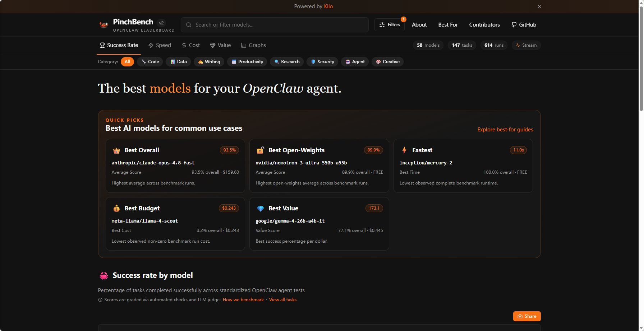Filter by Research category
Image resolution: width=644 pixels, height=331 pixels.
287,62
